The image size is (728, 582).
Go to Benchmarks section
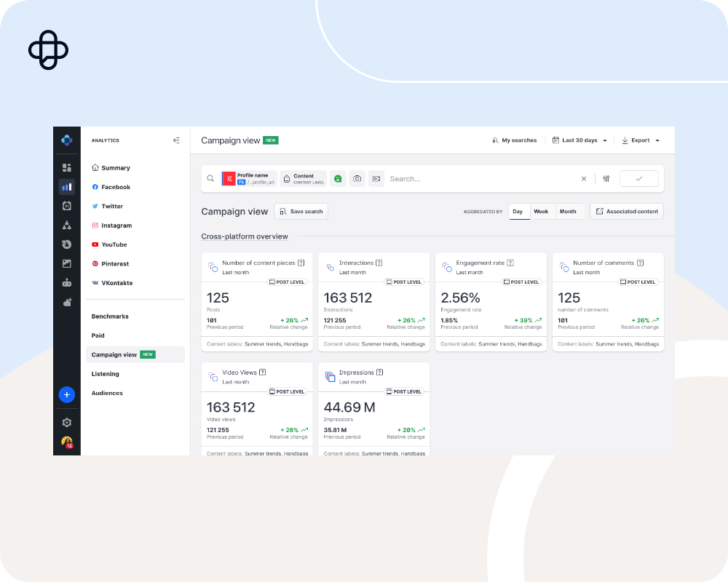click(110, 316)
